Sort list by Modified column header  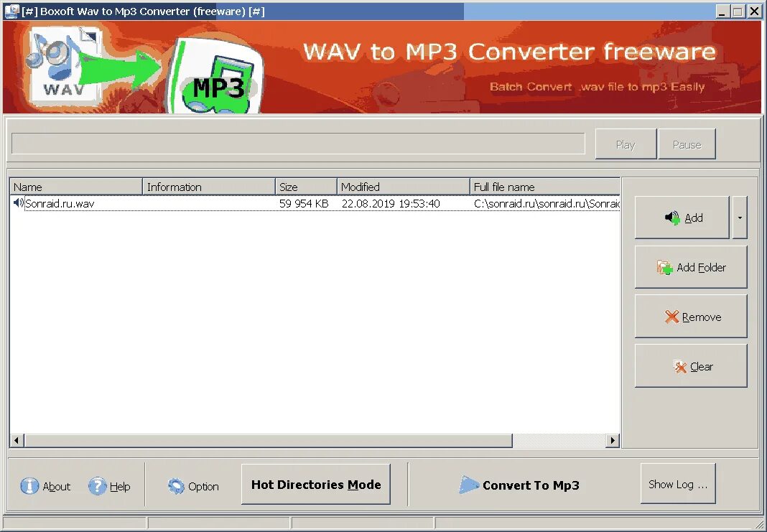point(404,187)
